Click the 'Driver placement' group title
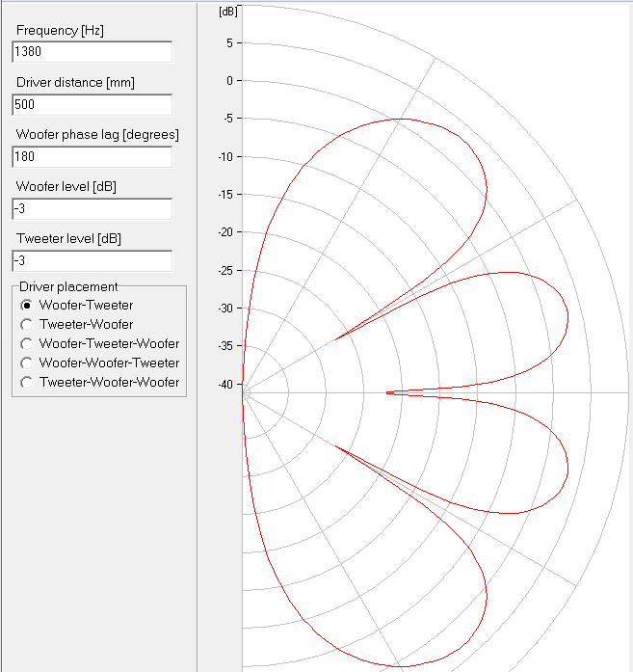This screenshot has height=672, width=633. [x=68, y=286]
